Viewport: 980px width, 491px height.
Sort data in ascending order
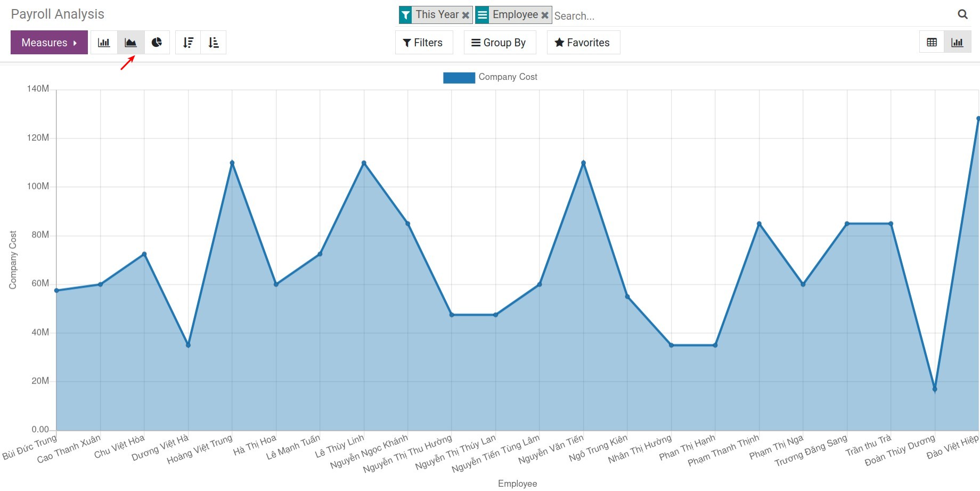point(214,42)
